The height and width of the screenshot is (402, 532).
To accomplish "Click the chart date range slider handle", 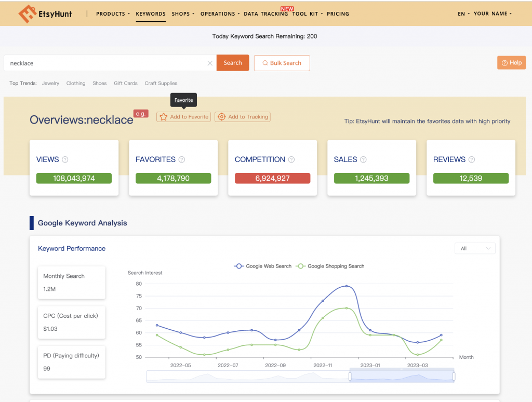I will (x=350, y=376).
